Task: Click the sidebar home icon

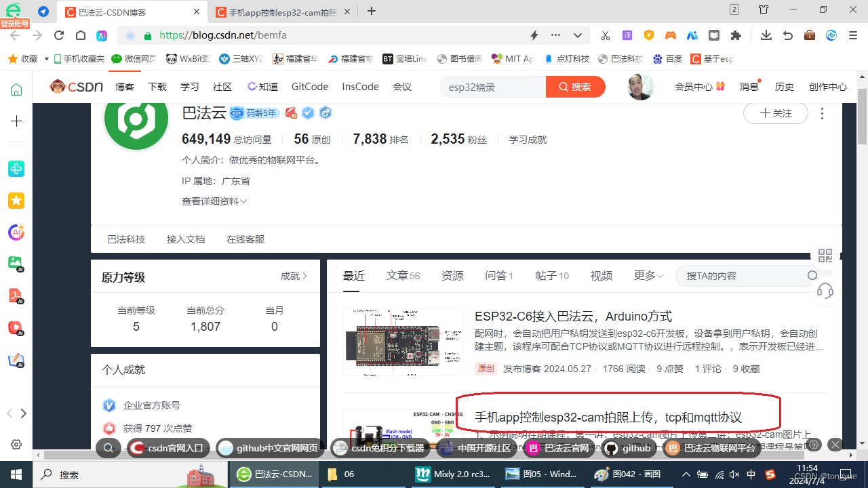Action: click(x=16, y=90)
